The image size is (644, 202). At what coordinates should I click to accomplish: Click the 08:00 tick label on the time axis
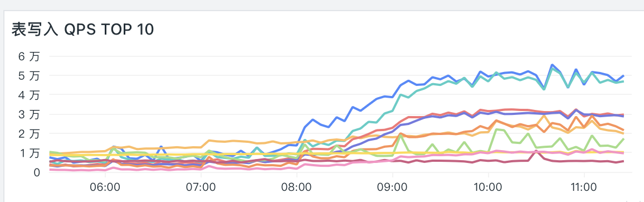[296, 187]
